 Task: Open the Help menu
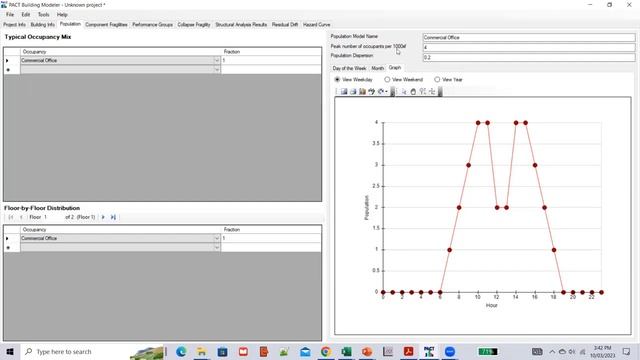[62, 15]
